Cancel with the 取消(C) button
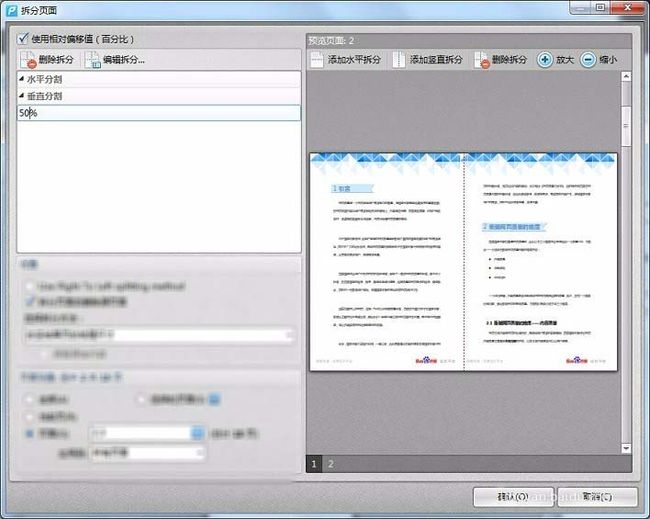Image resolution: width=650 pixels, height=519 pixels. pos(597,496)
